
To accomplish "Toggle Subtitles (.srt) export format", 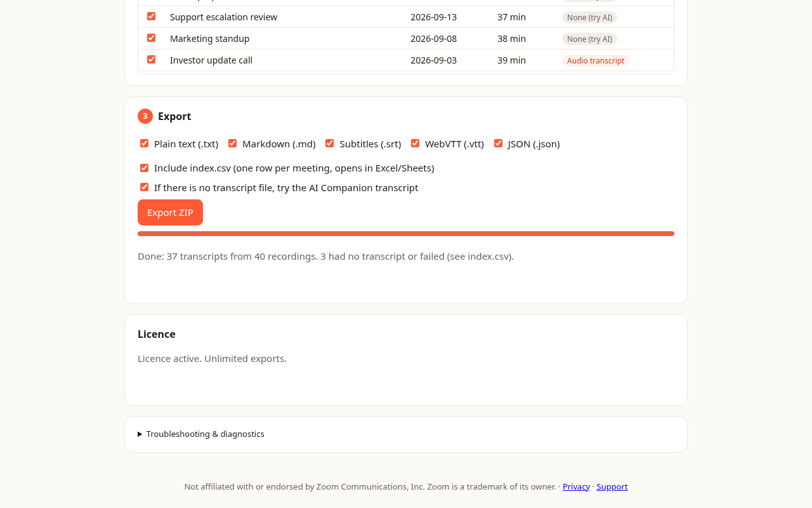I will point(329,144).
